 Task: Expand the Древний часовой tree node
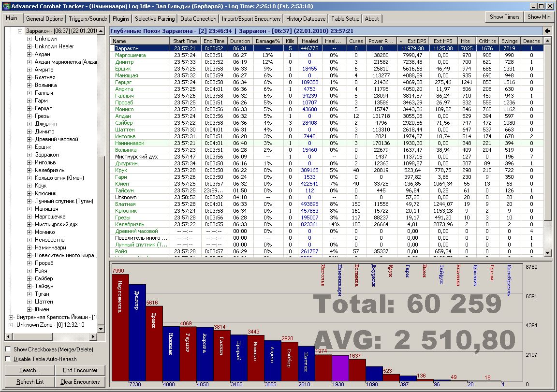(x=29, y=140)
